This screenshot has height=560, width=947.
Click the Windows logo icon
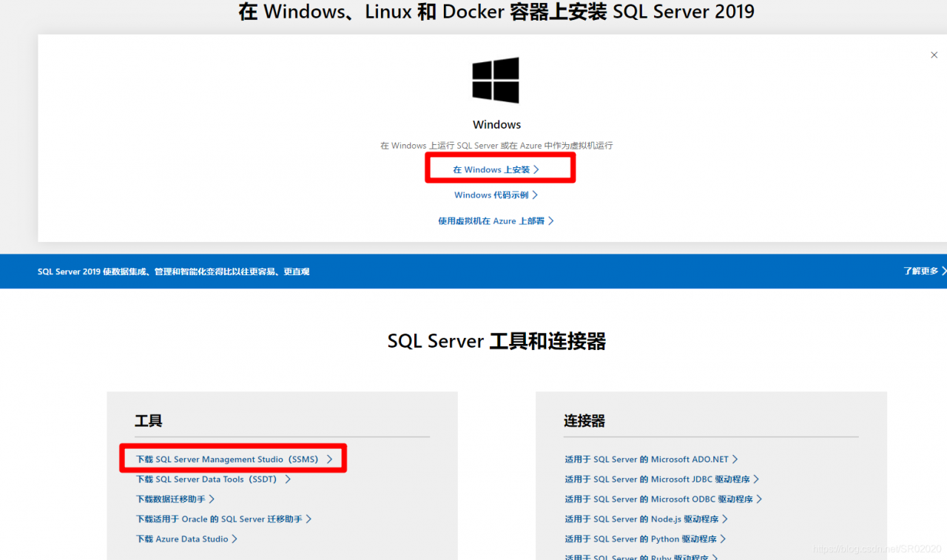[x=496, y=80]
